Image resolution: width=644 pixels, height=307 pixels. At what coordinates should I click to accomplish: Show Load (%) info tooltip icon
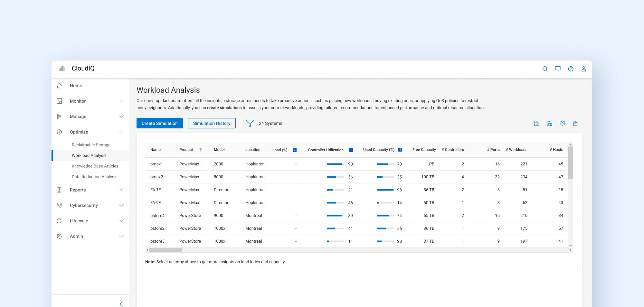pyautogui.click(x=294, y=150)
